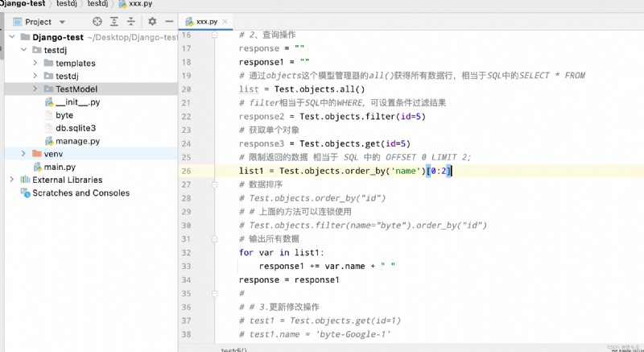This screenshot has height=352, width=644.
Task: Click the db.sqlite3 file icon
Action: tap(49, 128)
